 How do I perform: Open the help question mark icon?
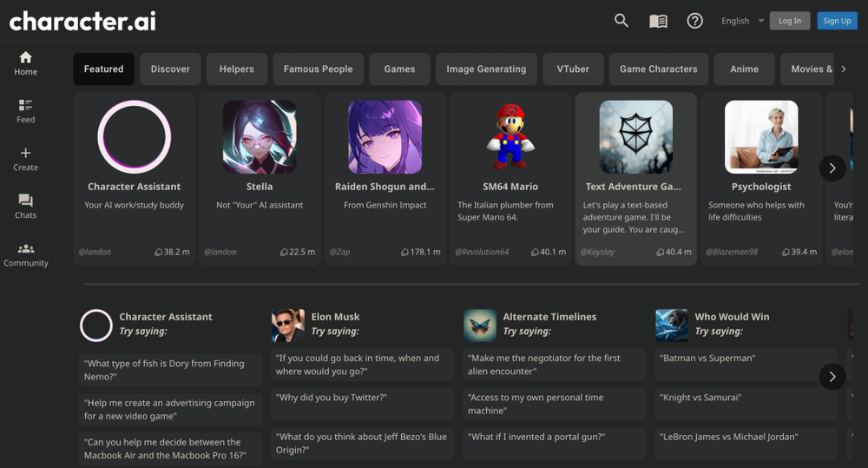tap(694, 21)
